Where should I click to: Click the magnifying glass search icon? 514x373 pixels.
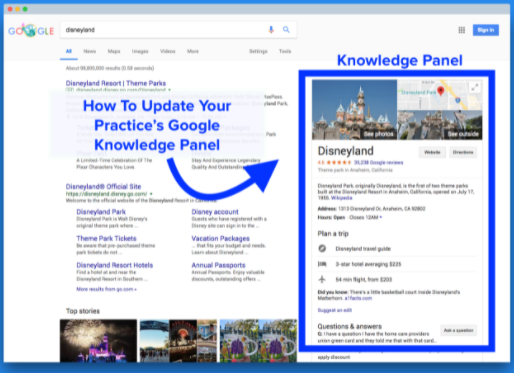click(x=286, y=30)
